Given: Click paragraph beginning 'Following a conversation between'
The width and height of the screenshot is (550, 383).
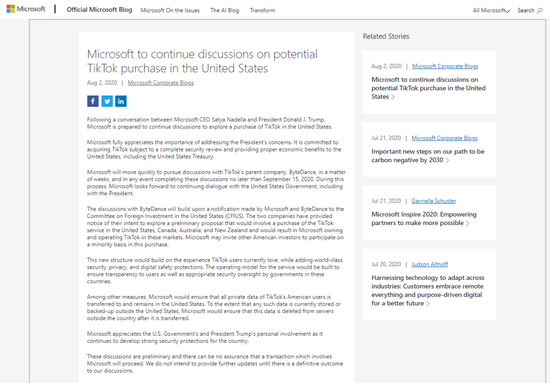Looking at the screenshot, I should 209,123.
